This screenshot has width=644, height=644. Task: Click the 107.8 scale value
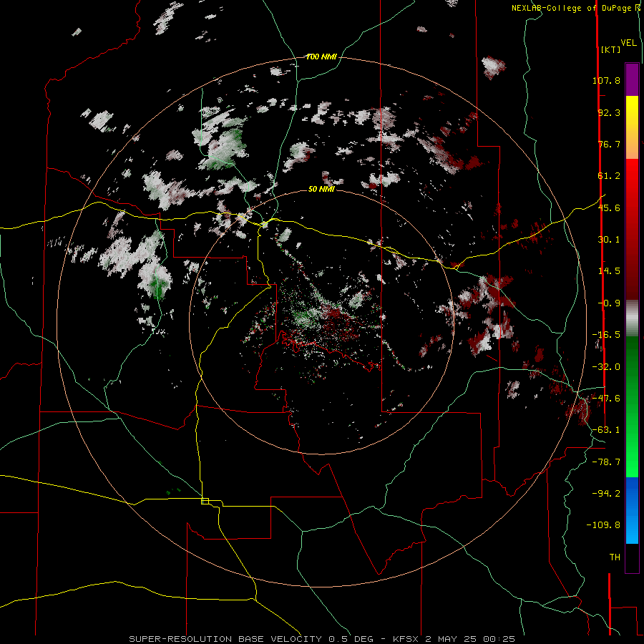click(x=606, y=80)
